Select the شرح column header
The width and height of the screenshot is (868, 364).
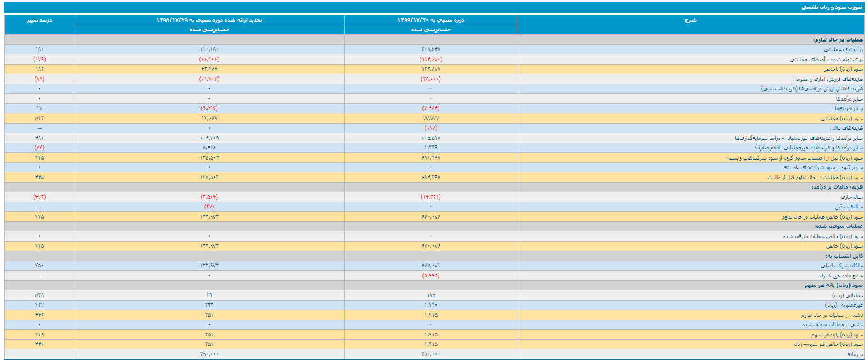coord(692,20)
